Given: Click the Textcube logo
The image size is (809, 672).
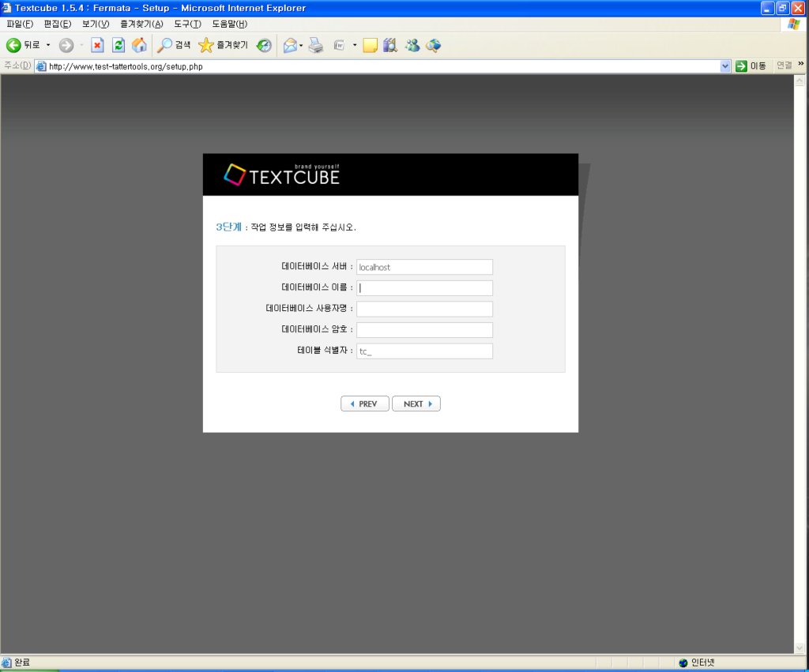Looking at the screenshot, I should tap(282, 175).
